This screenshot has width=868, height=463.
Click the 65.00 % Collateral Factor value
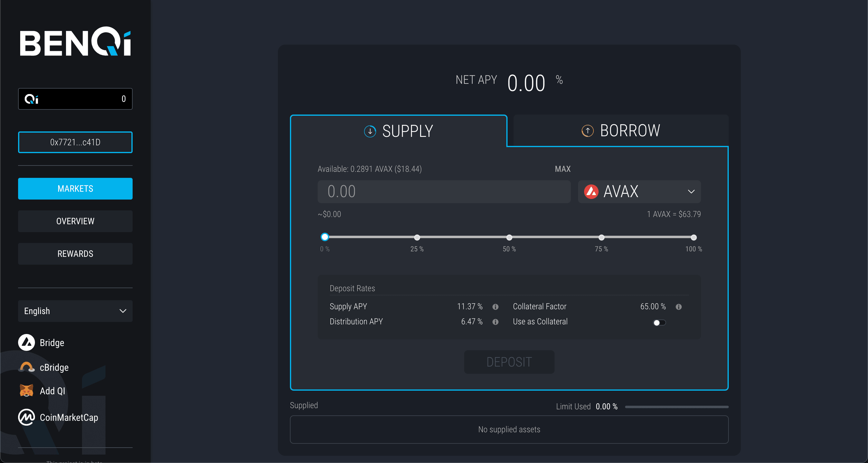click(x=653, y=306)
